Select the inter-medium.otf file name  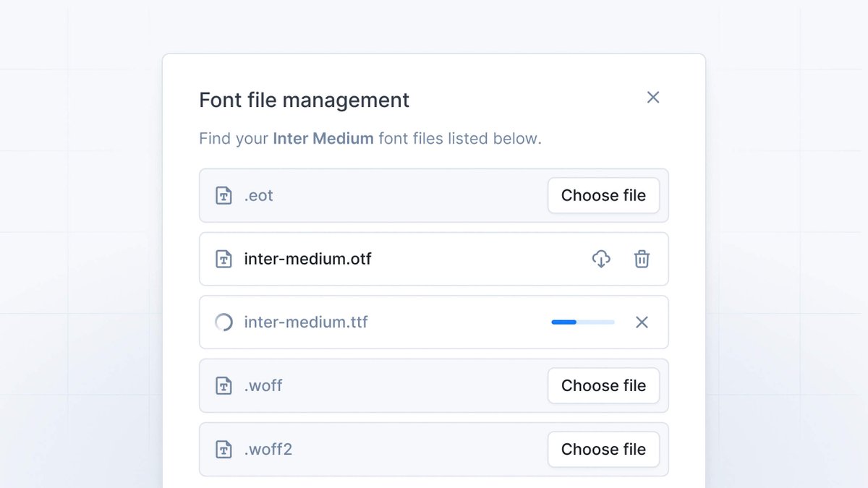coord(307,259)
